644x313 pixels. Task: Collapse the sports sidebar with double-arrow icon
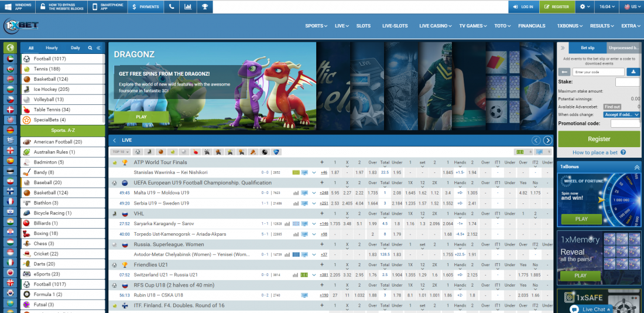click(98, 48)
